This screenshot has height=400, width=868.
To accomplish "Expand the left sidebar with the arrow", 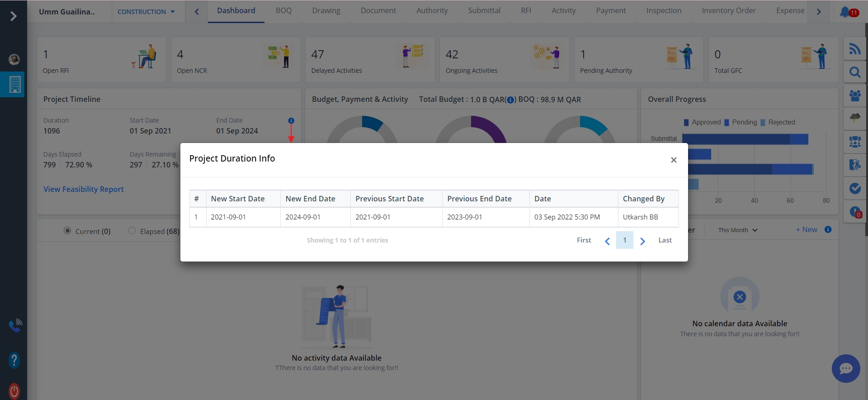I will pyautogui.click(x=14, y=16).
